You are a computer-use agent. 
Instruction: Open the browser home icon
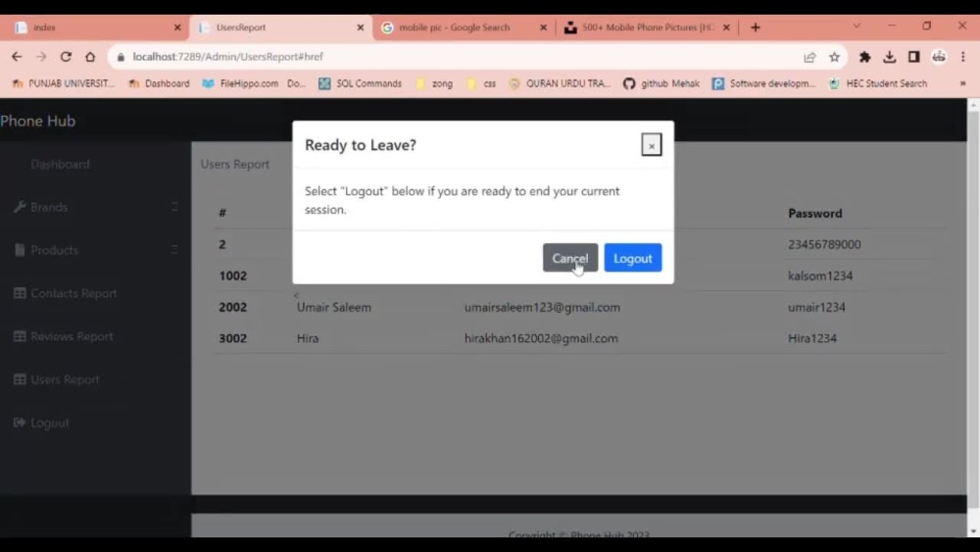[90, 56]
